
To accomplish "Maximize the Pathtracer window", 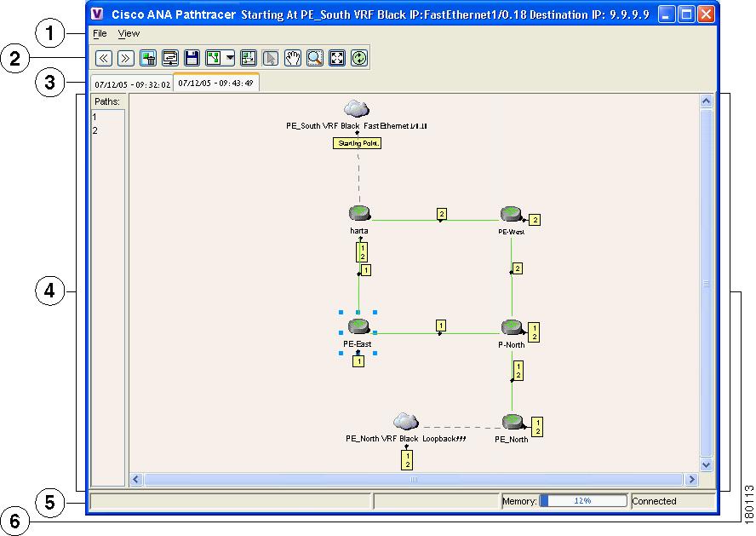I will [685, 14].
